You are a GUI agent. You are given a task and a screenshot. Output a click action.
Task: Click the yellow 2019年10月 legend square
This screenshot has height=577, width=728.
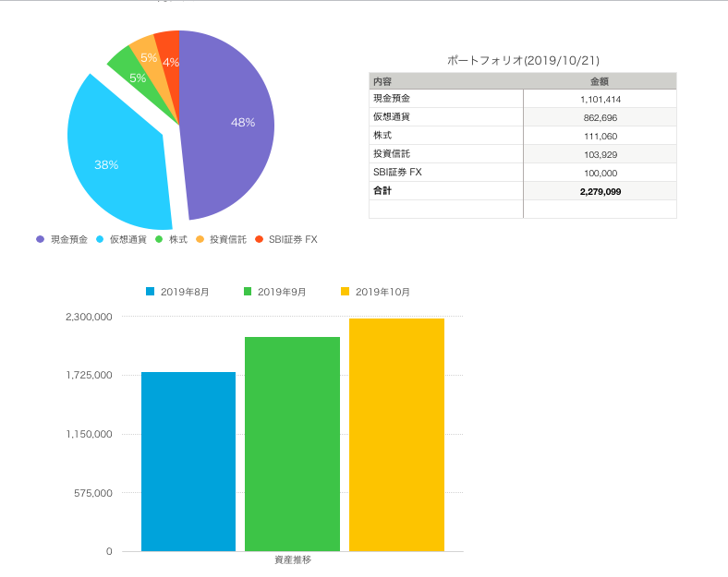click(345, 292)
